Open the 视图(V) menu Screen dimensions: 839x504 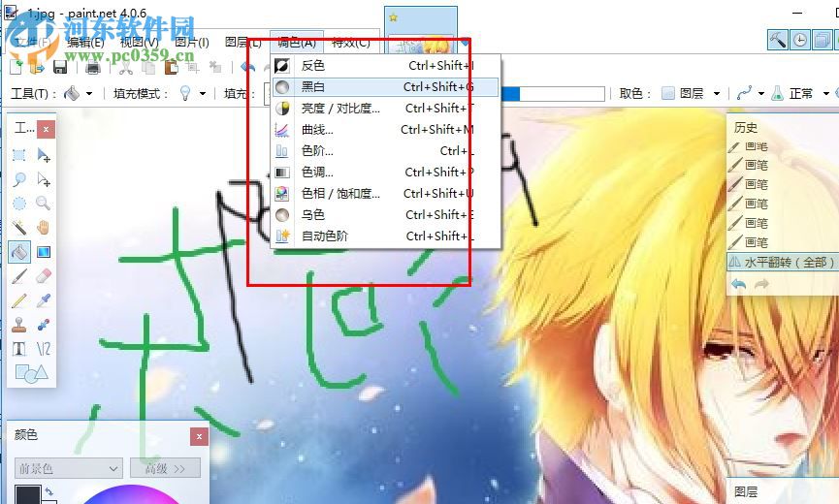click(139, 43)
